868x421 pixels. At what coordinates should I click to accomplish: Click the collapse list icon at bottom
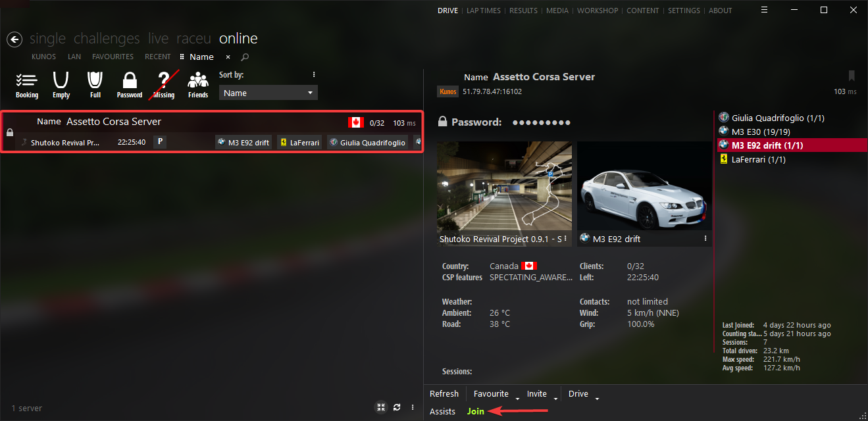(380, 407)
